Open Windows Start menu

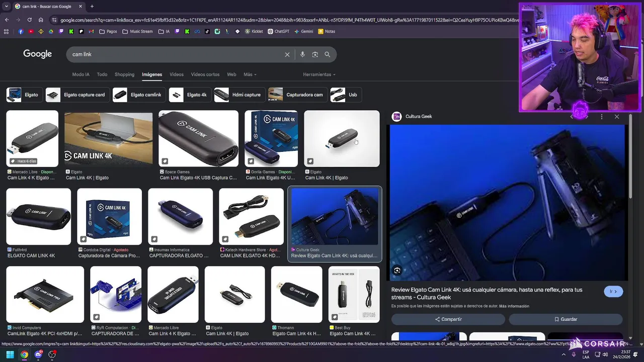pos(10,354)
